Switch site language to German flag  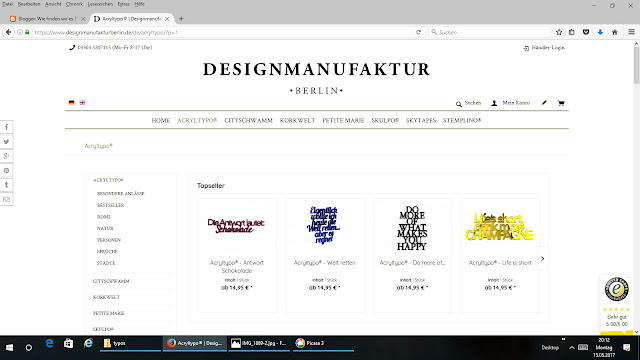(71, 103)
